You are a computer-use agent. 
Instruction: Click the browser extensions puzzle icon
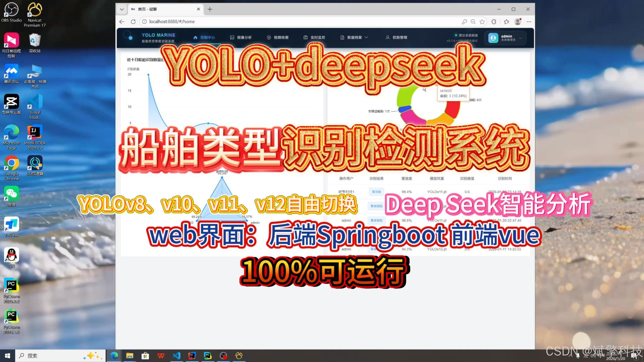[x=494, y=22]
